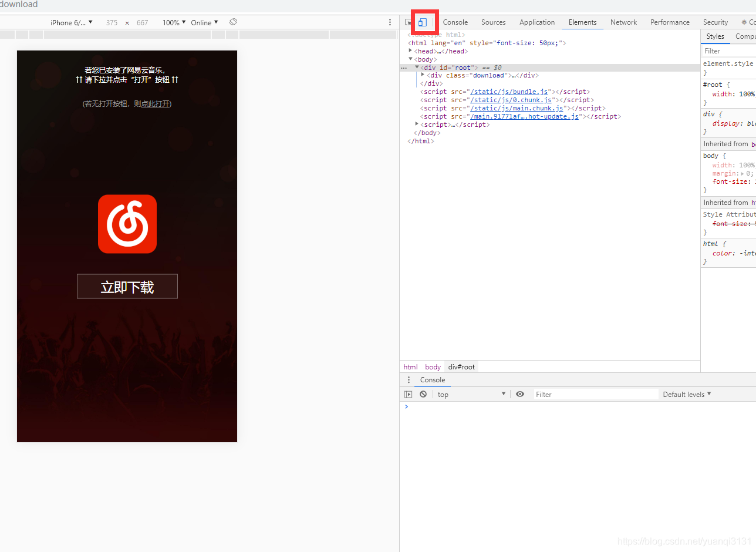Select the Elements tab
This screenshot has height=552, width=756.
582,22
